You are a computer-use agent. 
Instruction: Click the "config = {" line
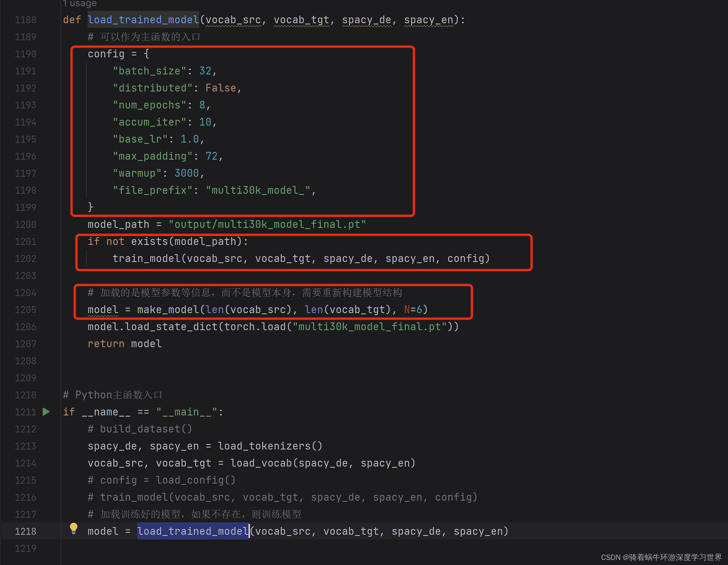click(x=119, y=54)
